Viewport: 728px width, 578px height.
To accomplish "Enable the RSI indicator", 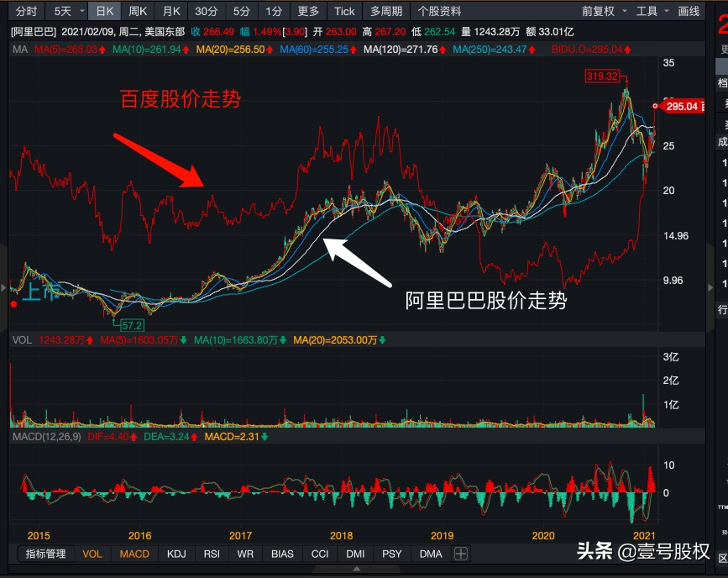I will click(x=211, y=554).
